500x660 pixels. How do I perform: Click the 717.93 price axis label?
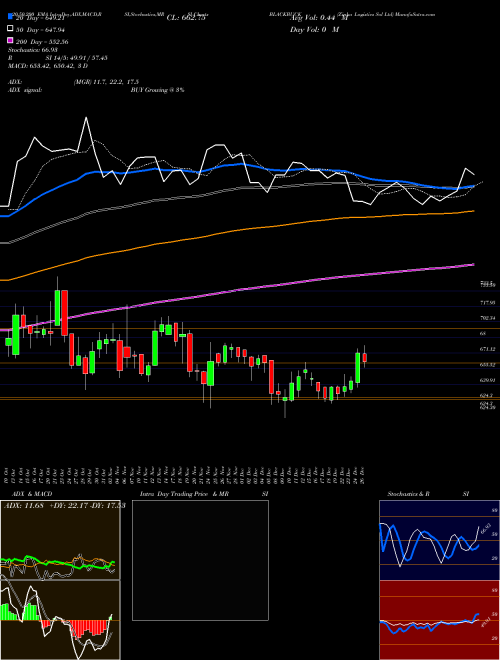tap(487, 302)
